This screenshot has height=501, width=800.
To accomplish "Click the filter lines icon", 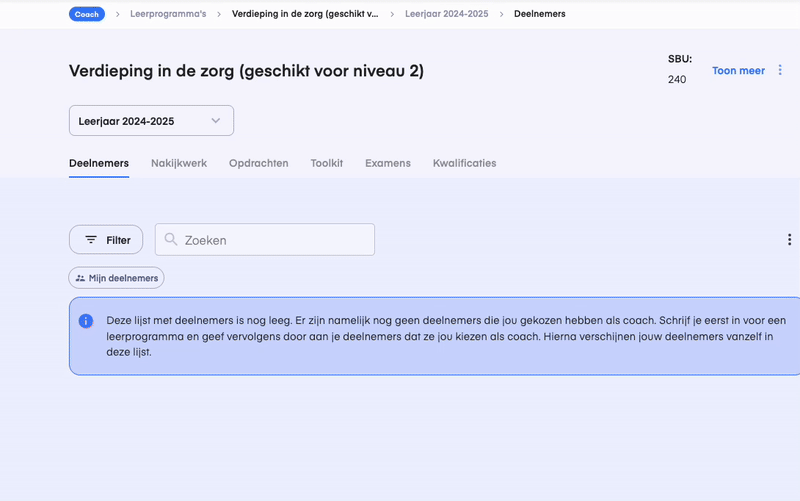I will coord(91,240).
